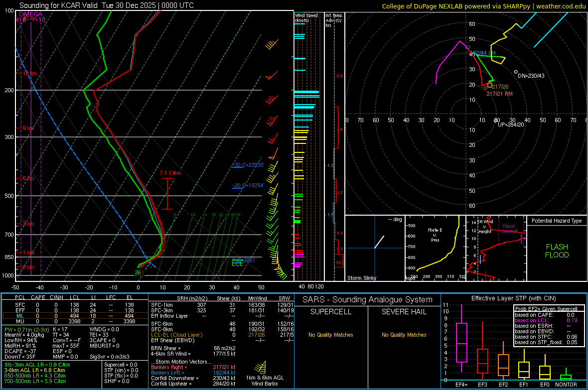Viewport: 588px width, 390px height.
Task: Select the 500 pressure level label
Action: (9, 195)
